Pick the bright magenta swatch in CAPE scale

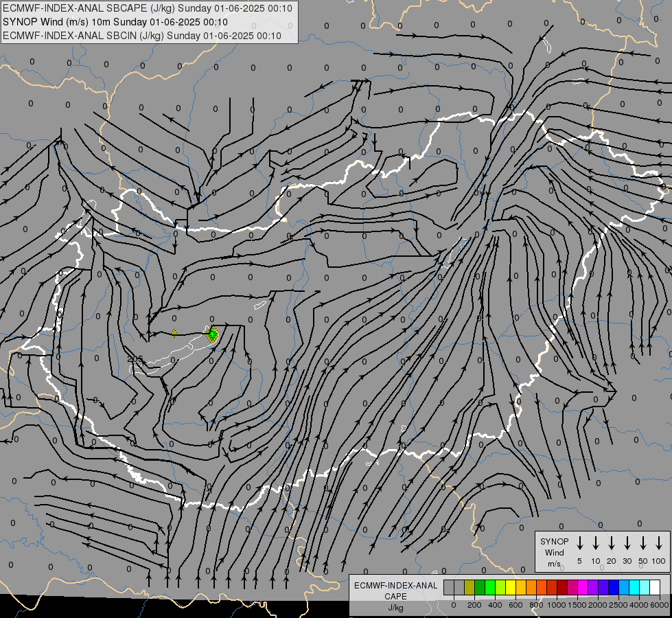click(x=583, y=587)
